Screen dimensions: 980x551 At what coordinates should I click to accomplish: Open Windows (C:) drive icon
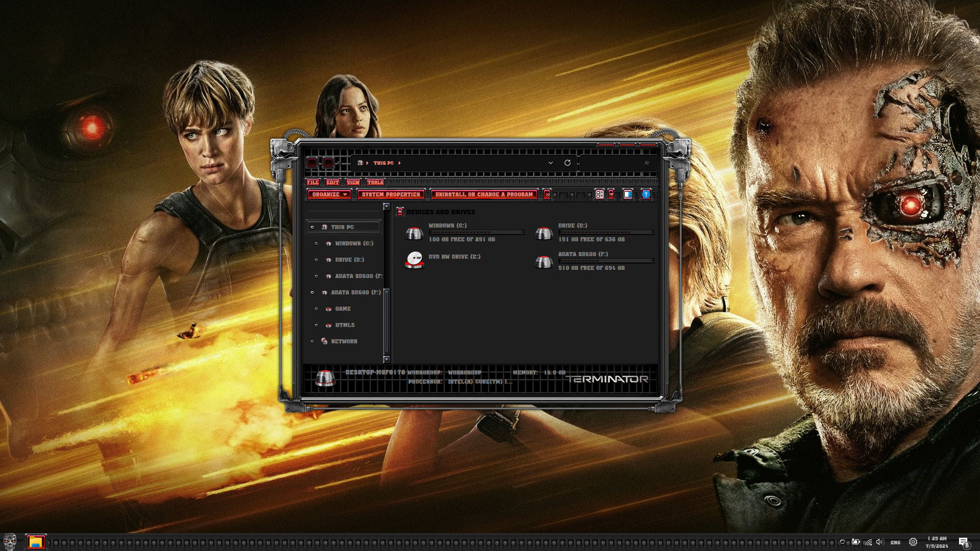[x=414, y=234]
